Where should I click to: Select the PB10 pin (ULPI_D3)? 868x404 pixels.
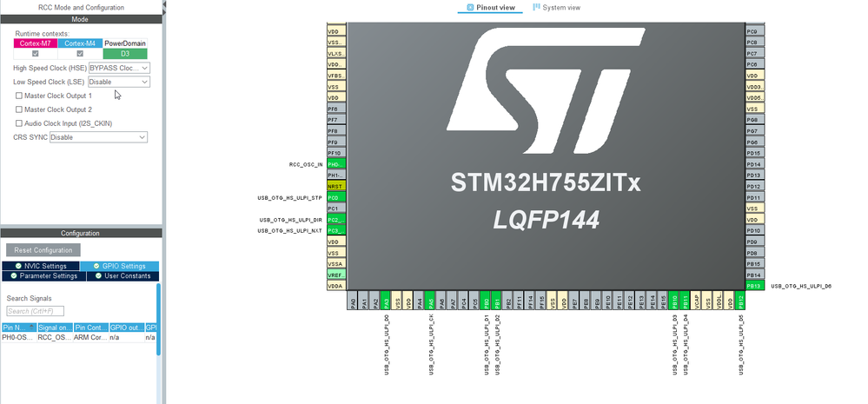(x=673, y=301)
